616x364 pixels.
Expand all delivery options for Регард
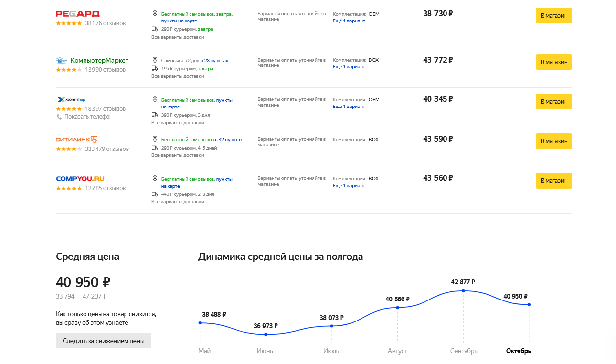pos(177,37)
